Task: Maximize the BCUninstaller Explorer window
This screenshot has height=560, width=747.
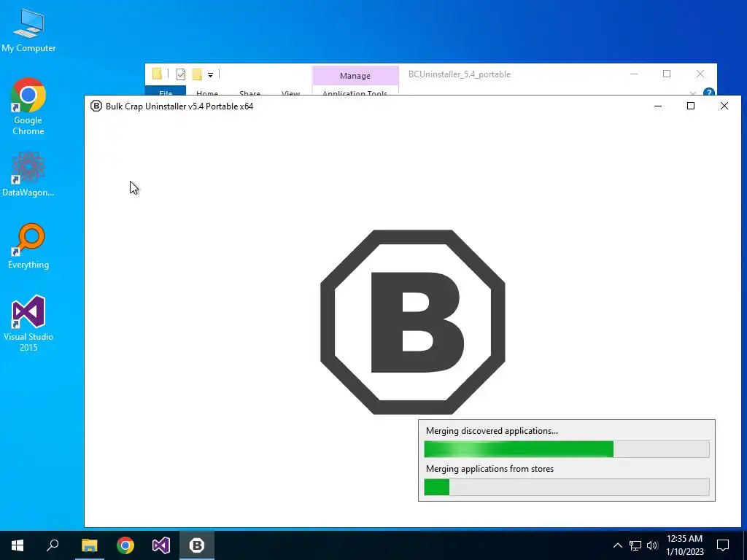Action: click(667, 74)
